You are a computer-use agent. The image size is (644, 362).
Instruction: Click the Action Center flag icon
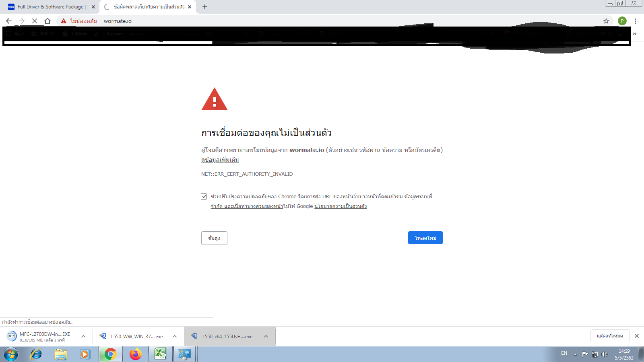585,354
